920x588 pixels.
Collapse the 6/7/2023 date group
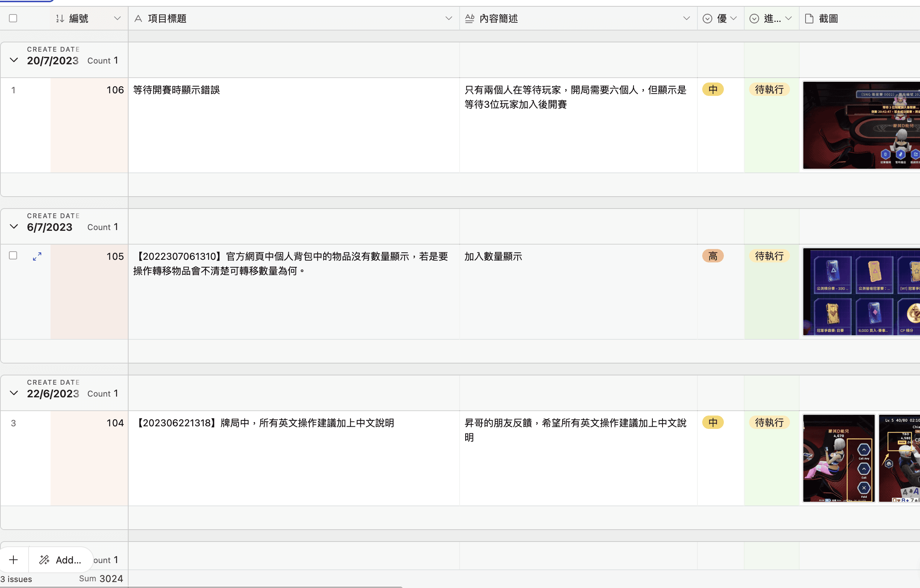[x=14, y=227]
